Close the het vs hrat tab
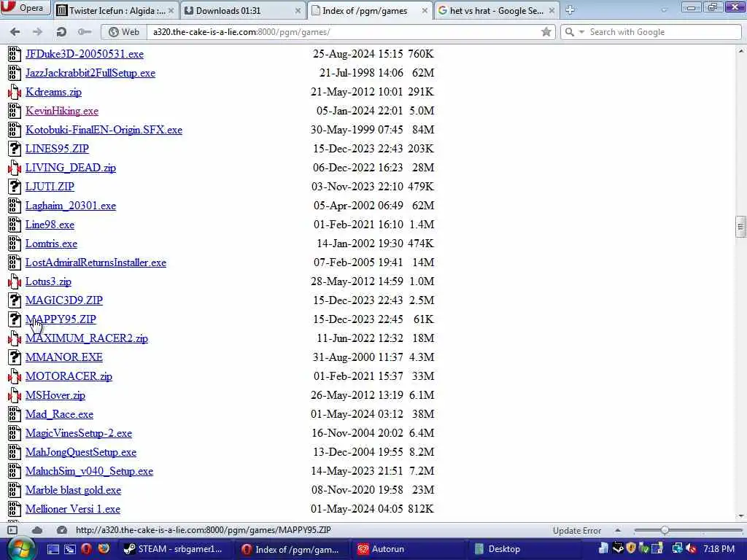 tap(551, 10)
